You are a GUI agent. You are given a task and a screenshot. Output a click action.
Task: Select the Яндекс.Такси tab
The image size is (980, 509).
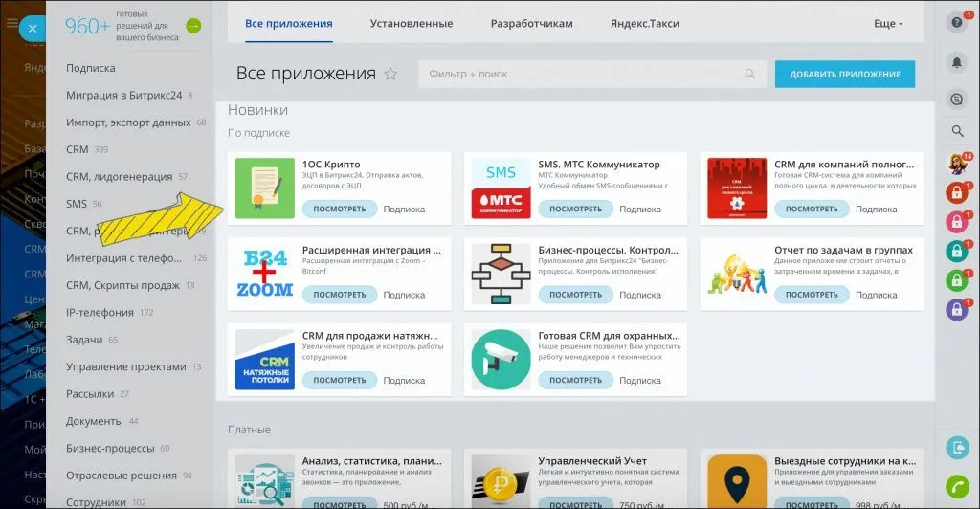point(645,24)
